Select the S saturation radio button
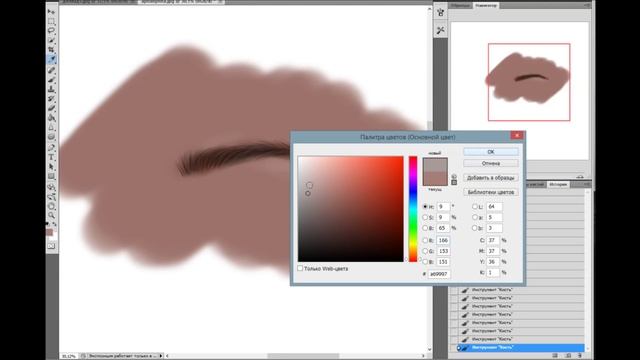640x360 pixels. point(425,218)
